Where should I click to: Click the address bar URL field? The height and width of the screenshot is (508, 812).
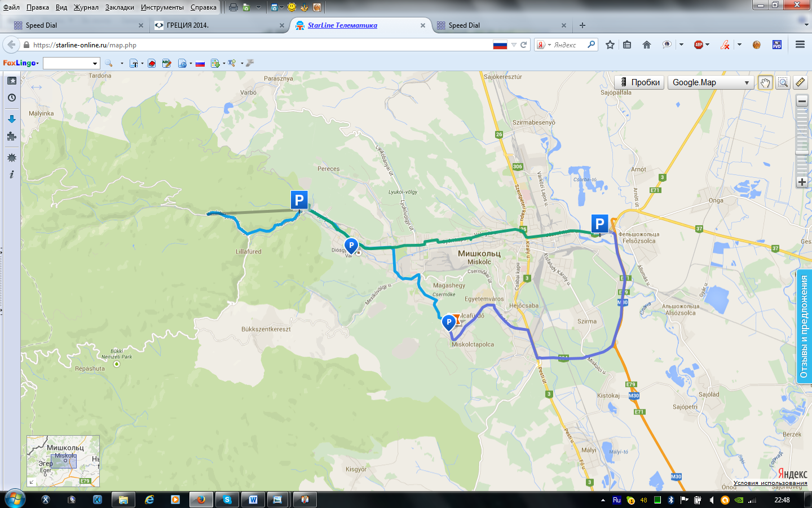pyautogui.click(x=259, y=45)
